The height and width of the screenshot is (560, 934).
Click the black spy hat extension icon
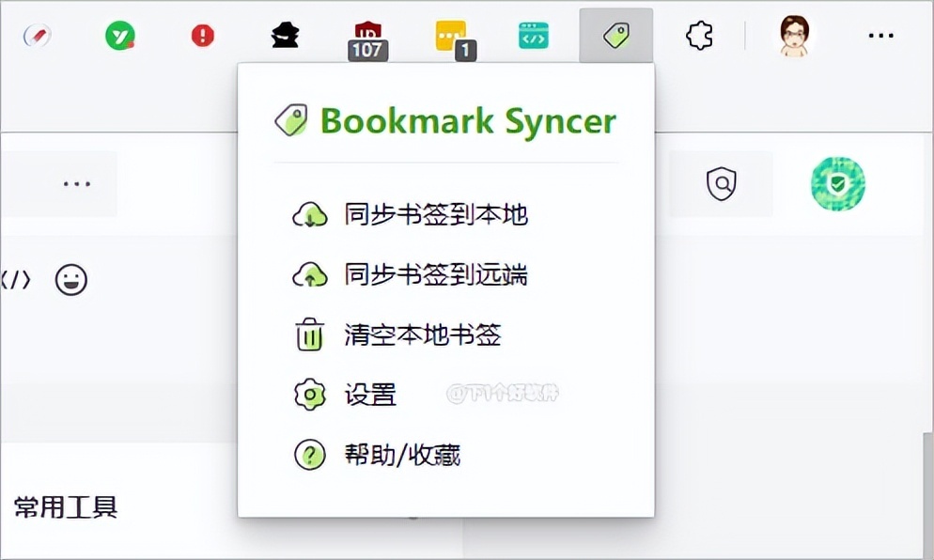[286, 36]
